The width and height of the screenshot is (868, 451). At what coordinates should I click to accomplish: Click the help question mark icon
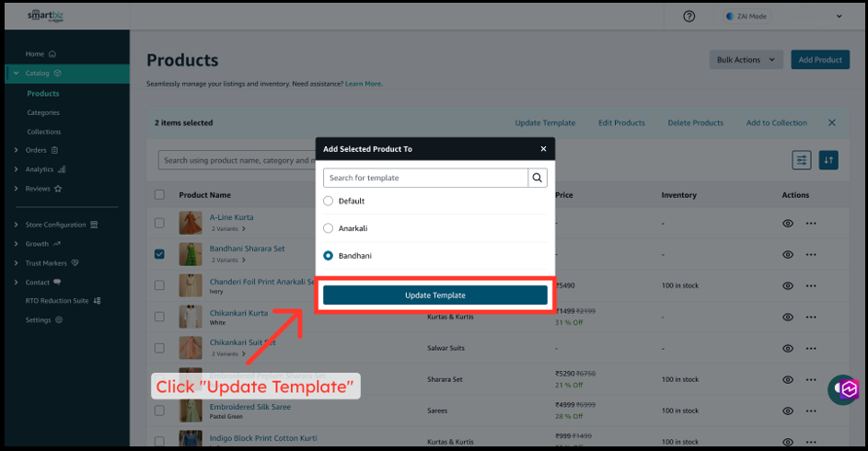click(689, 17)
